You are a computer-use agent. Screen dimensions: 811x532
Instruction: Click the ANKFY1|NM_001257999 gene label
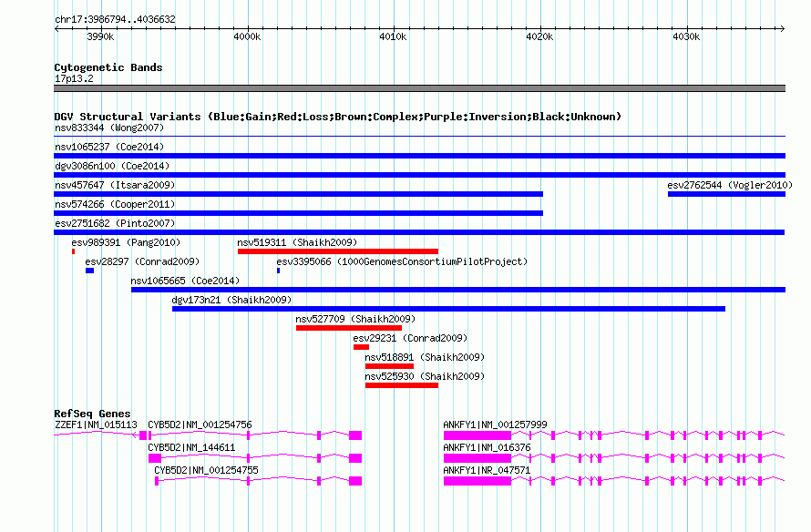(495, 425)
